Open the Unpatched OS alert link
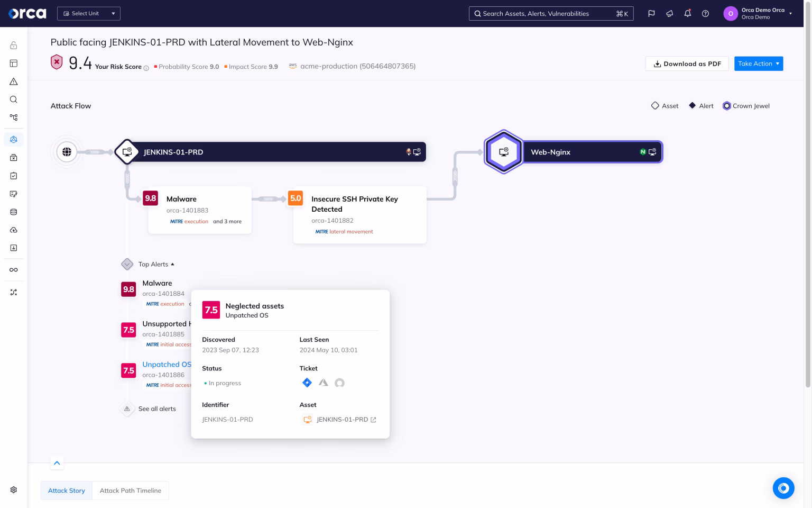 (x=166, y=365)
